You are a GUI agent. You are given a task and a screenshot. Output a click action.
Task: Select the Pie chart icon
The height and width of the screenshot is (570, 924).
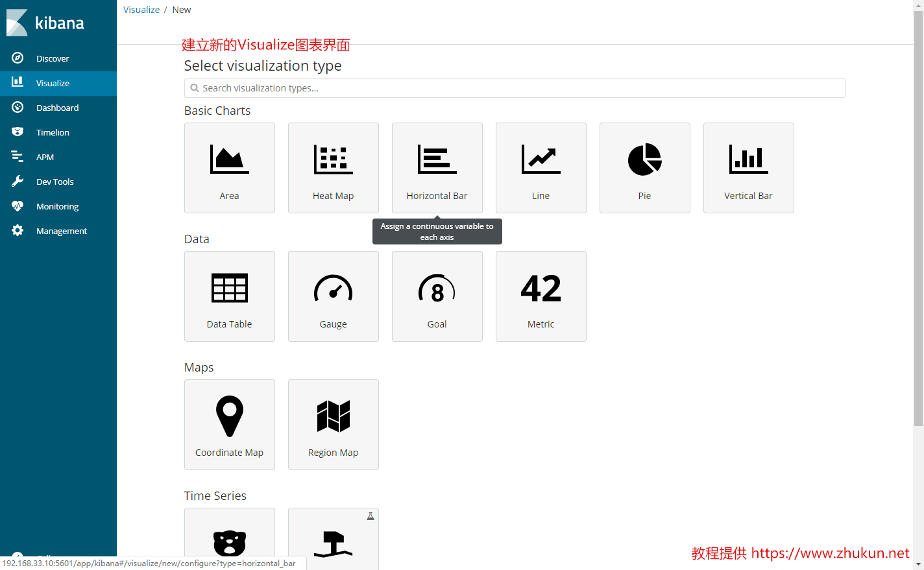644,159
